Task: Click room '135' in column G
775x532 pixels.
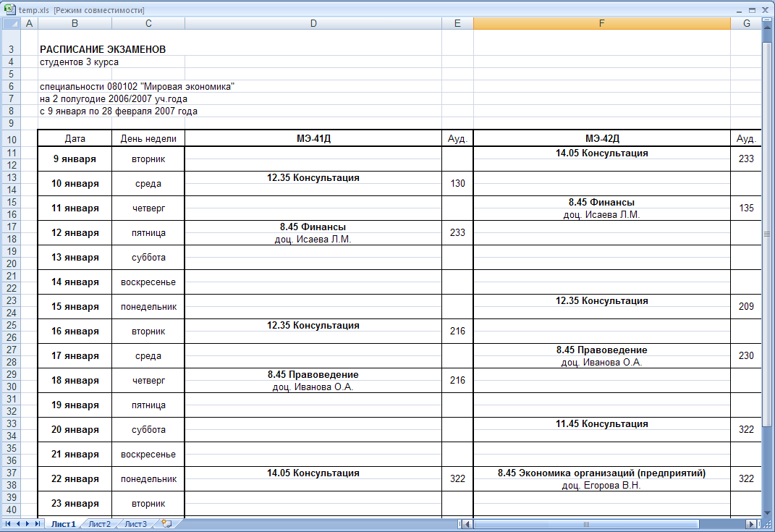Action: tap(746, 208)
